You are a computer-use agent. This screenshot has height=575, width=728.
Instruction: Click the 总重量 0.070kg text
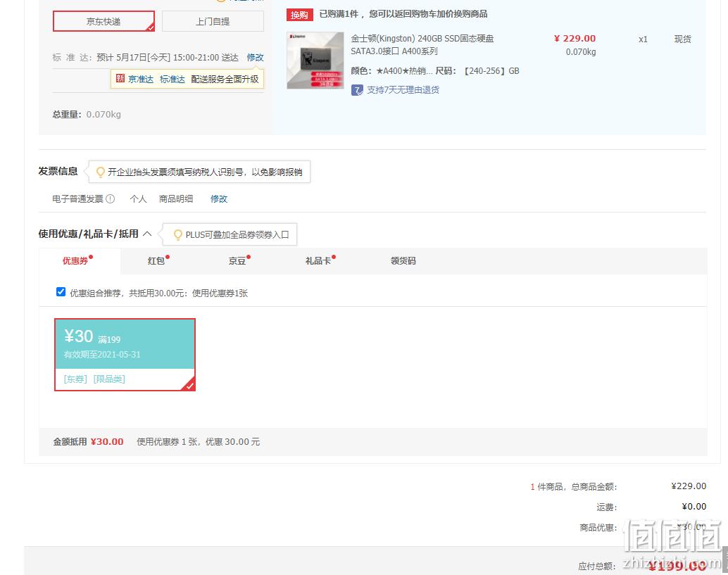click(x=87, y=114)
